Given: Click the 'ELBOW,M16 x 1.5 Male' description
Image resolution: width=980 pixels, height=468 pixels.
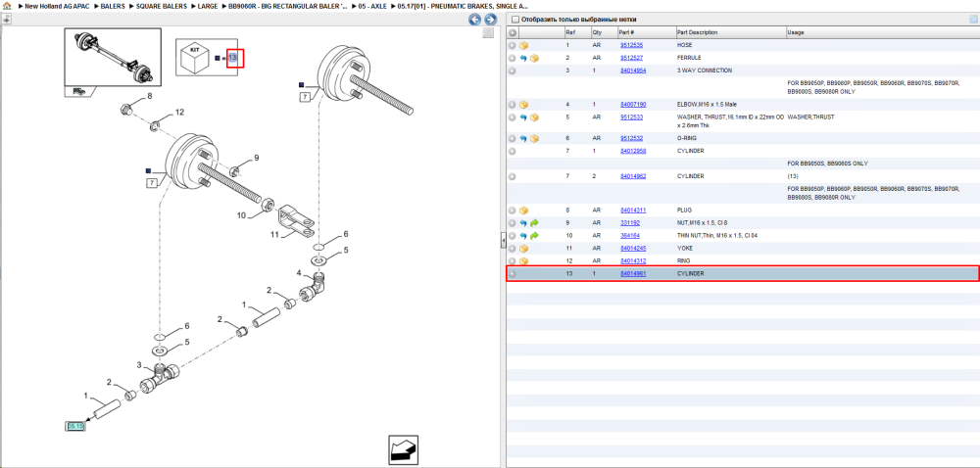Looking at the screenshot, I should pyautogui.click(x=707, y=104).
